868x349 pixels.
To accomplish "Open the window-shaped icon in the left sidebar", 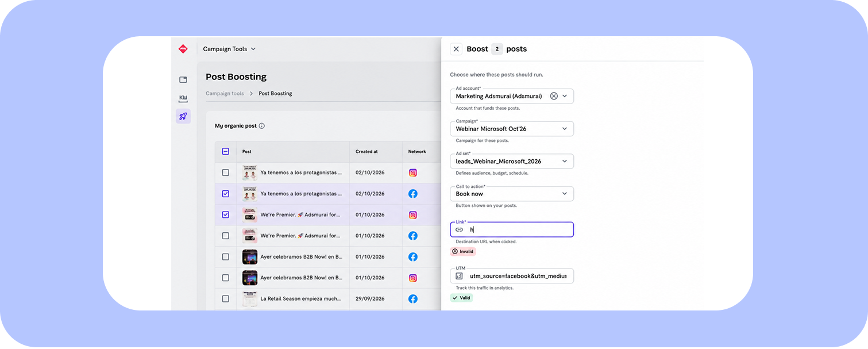I will pyautogui.click(x=183, y=80).
